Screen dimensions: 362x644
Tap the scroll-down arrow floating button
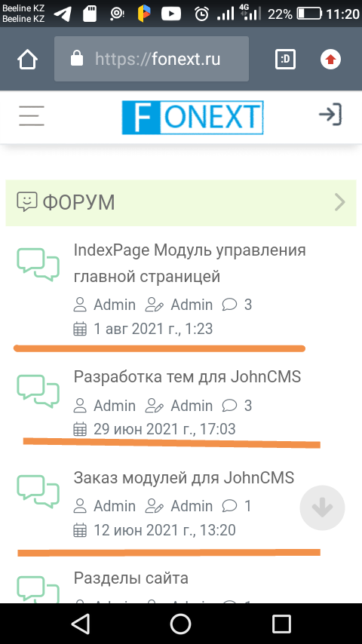(322, 508)
